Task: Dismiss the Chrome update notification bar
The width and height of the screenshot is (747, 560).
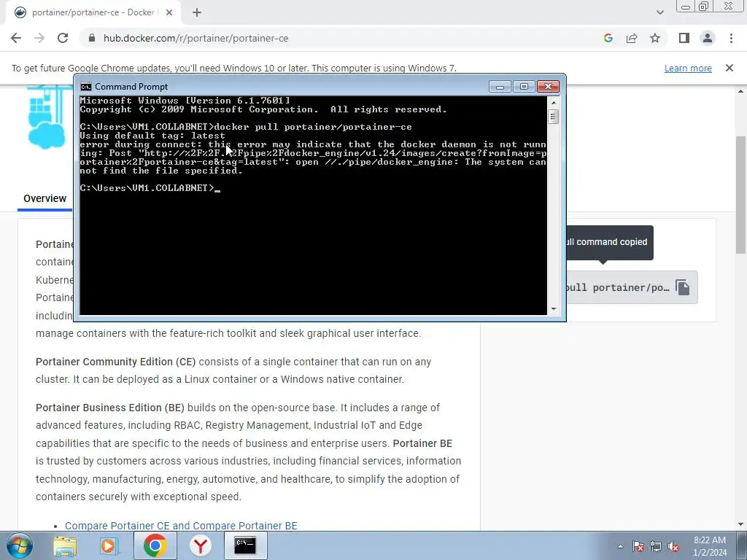Action: point(729,68)
